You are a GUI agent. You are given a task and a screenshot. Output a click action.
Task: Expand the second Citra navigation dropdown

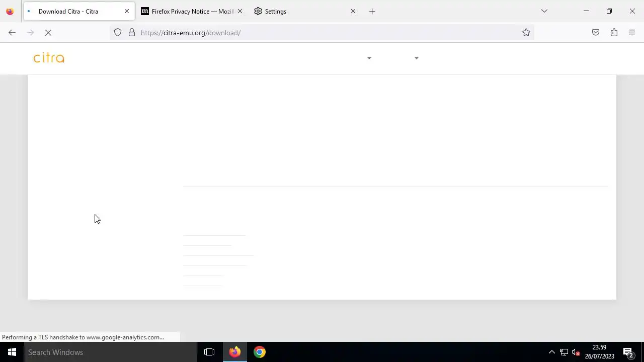point(417,58)
